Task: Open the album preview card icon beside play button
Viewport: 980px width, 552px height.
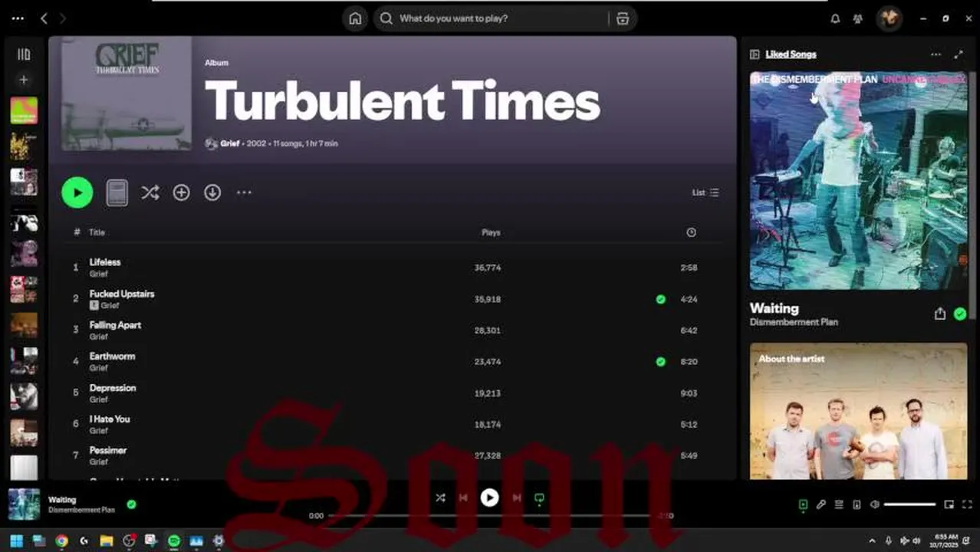Action: coord(117,192)
